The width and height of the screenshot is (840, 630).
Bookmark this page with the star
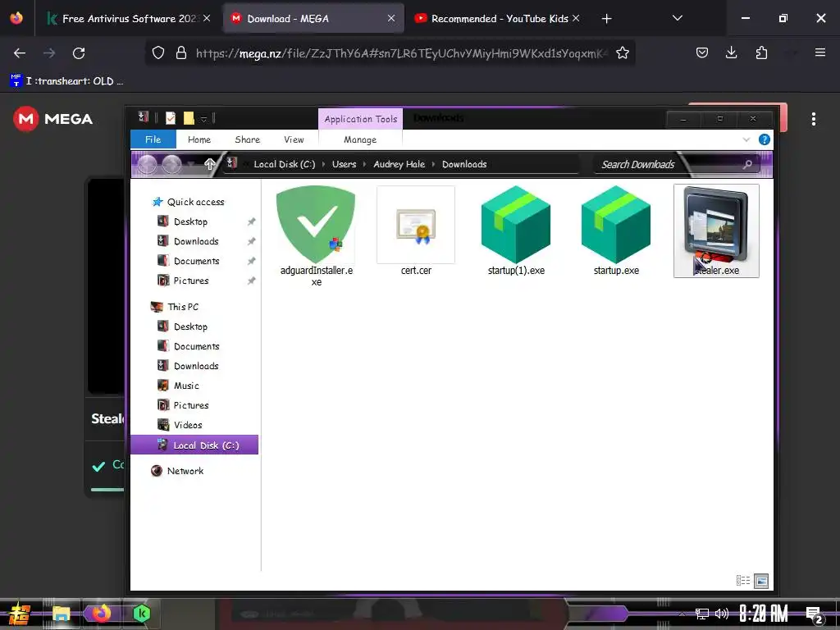click(622, 52)
